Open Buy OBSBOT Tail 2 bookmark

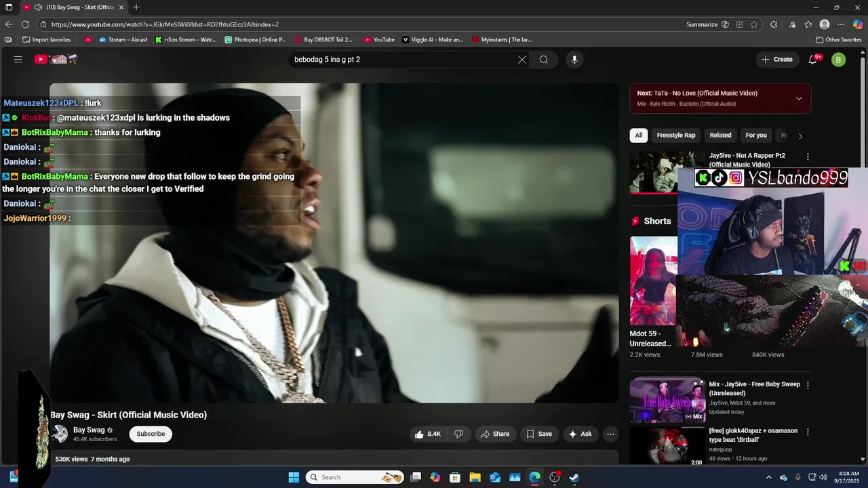[323, 40]
